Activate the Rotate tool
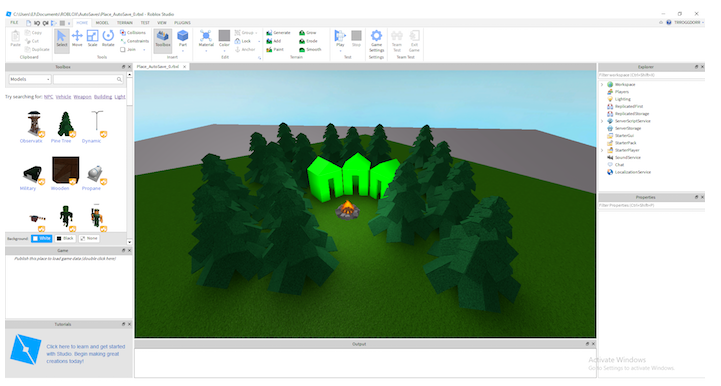This screenshot has height=386, width=721. click(x=108, y=39)
